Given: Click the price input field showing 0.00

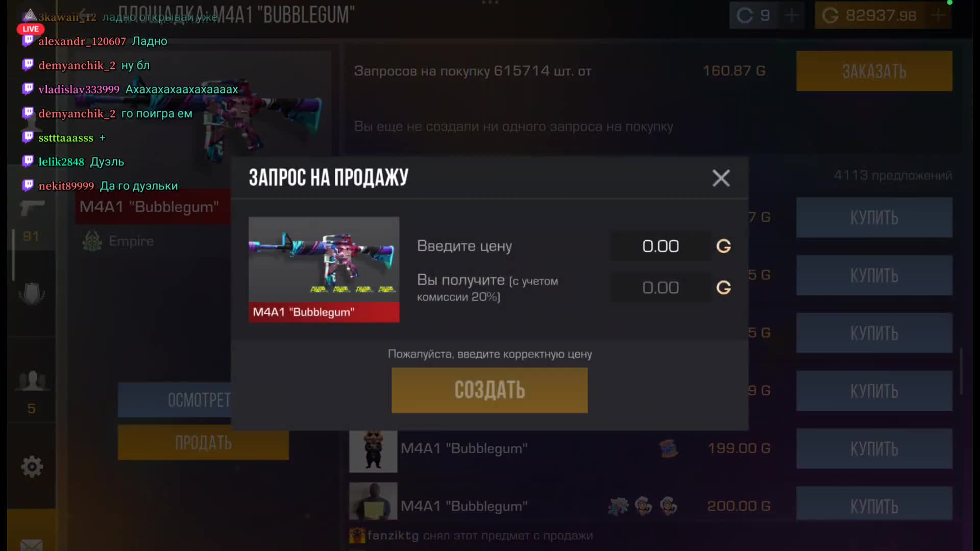Looking at the screenshot, I should click(660, 246).
